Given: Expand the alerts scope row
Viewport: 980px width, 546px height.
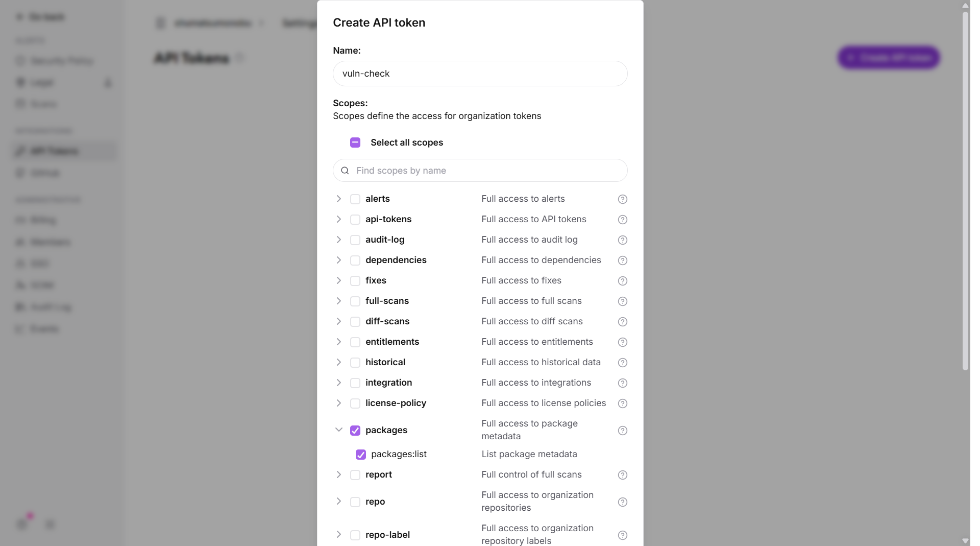Looking at the screenshot, I should (338, 199).
